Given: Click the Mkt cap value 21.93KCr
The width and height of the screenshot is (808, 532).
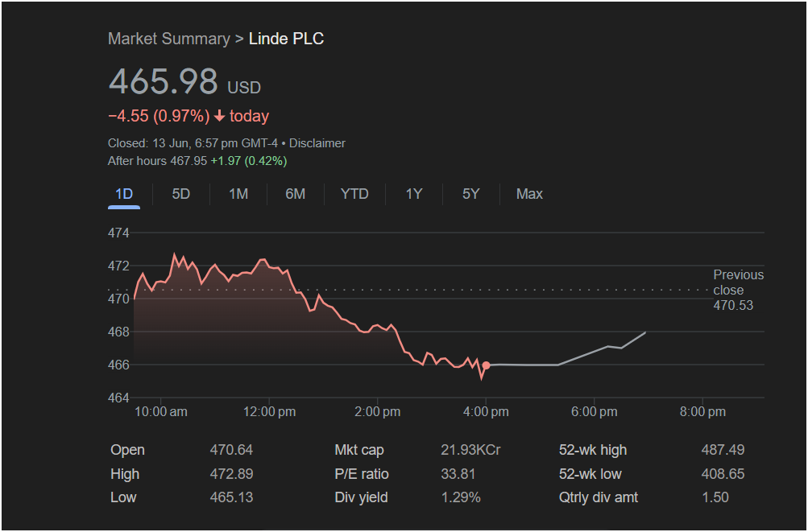Looking at the screenshot, I should 470,450.
